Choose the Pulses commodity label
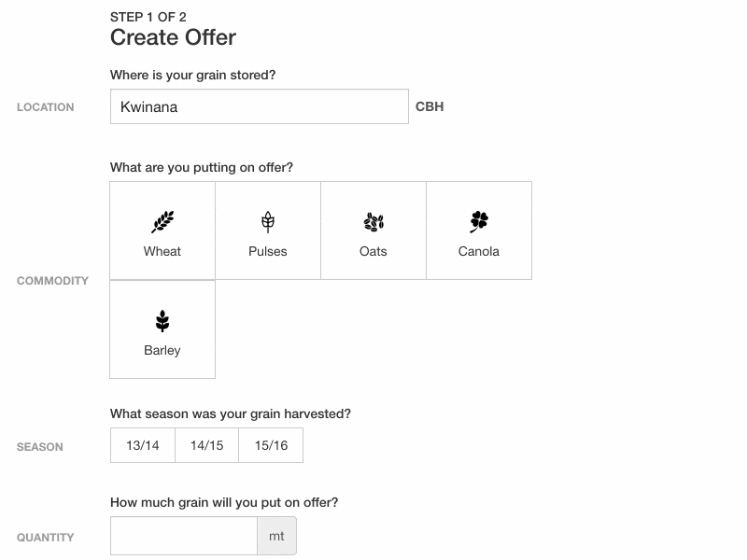 click(268, 251)
